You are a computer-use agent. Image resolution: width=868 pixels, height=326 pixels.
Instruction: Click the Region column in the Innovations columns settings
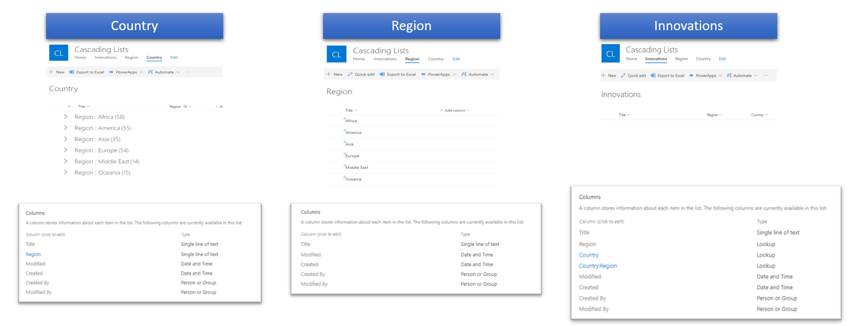(587, 244)
